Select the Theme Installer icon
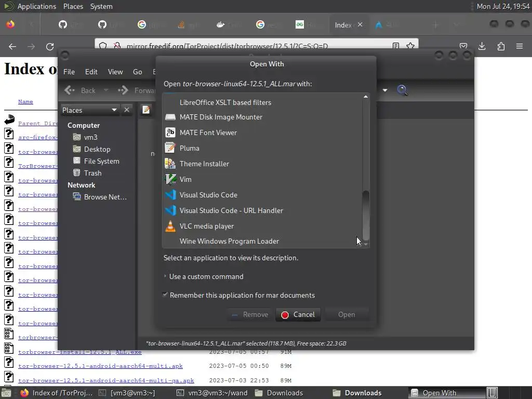The height and width of the screenshot is (399, 532). [170, 164]
